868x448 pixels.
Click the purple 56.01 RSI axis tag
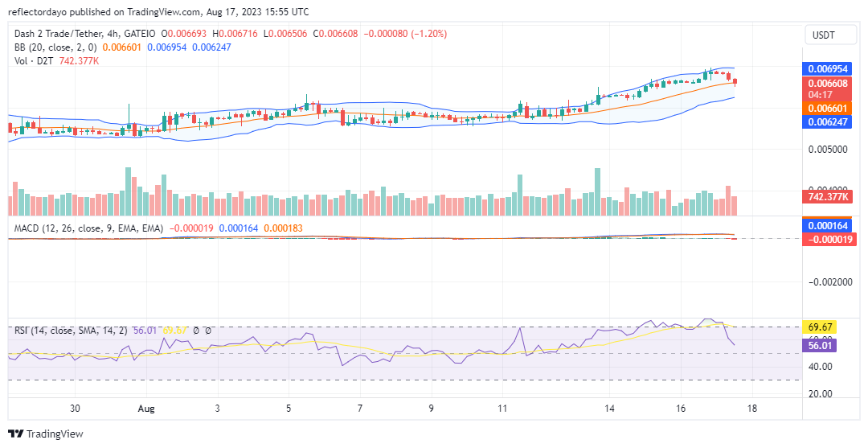tap(819, 346)
